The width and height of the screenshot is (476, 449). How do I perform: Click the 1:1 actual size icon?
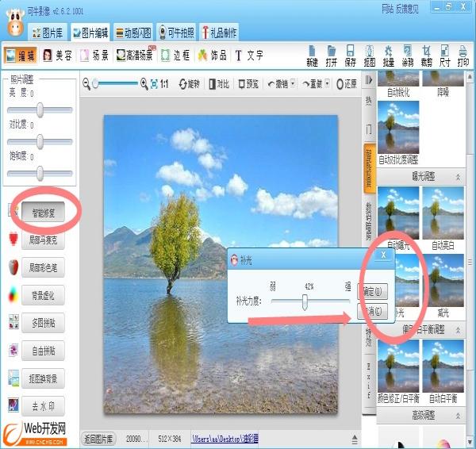(x=164, y=83)
